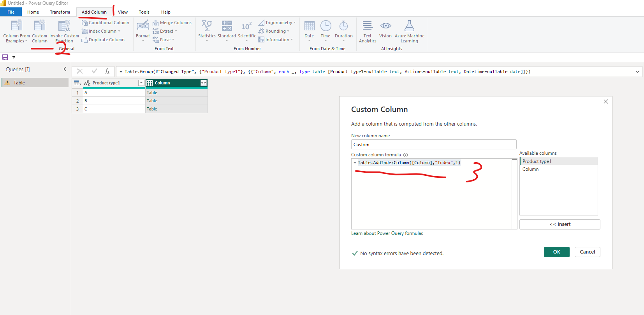
Task: Switch to the Transform tab
Action: 60,12
